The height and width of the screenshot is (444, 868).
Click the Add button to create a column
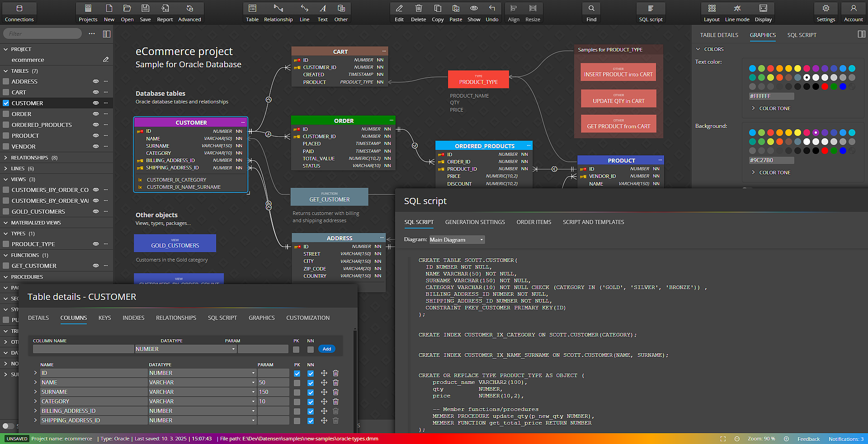tap(327, 349)
